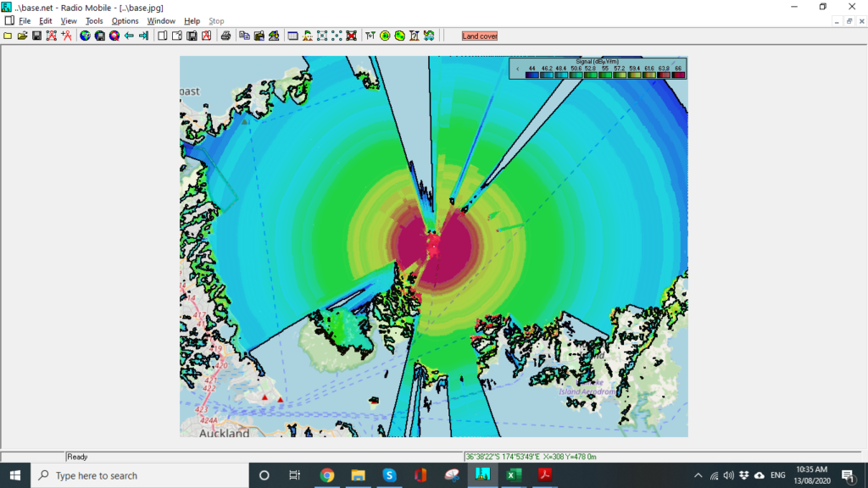Click the mountain station icon

tap(307, 36)
